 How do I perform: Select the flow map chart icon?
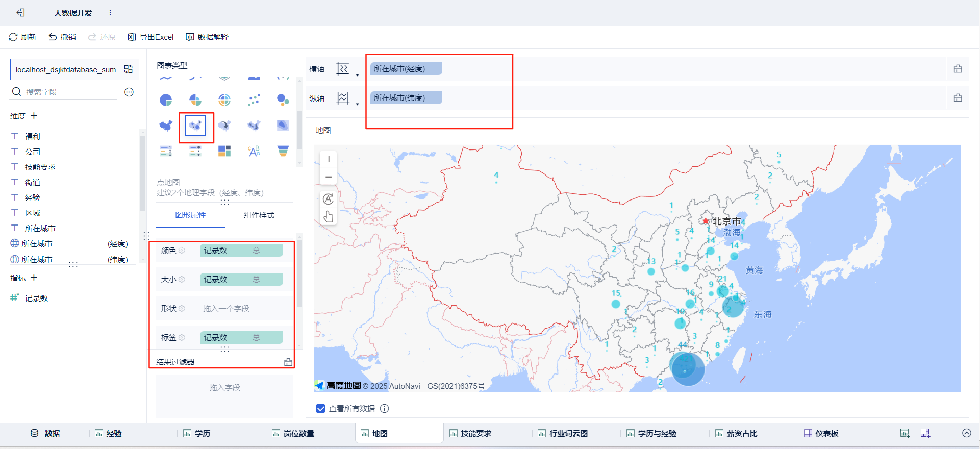coord(224,126)
